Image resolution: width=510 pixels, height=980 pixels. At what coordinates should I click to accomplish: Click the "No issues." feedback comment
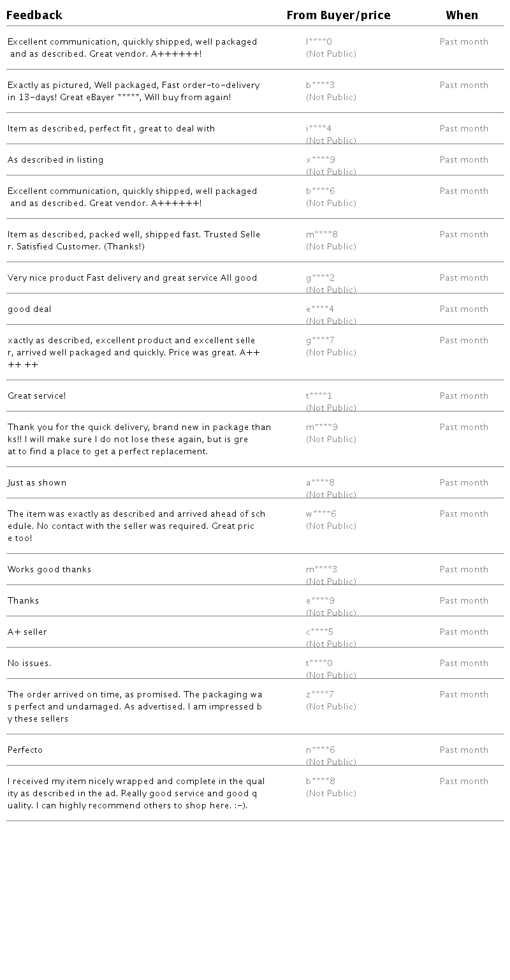click(x=29, y=664)
